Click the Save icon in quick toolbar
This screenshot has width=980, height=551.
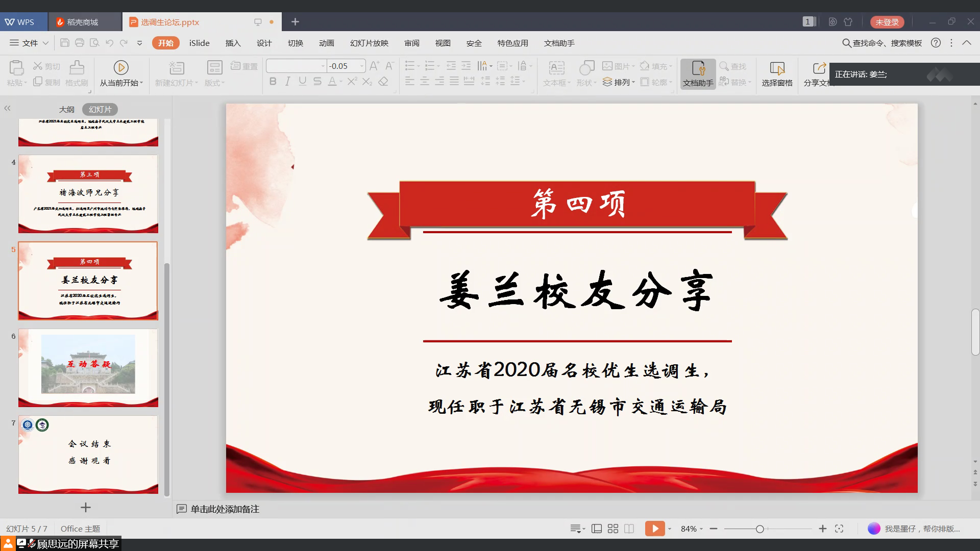[64, 43]
